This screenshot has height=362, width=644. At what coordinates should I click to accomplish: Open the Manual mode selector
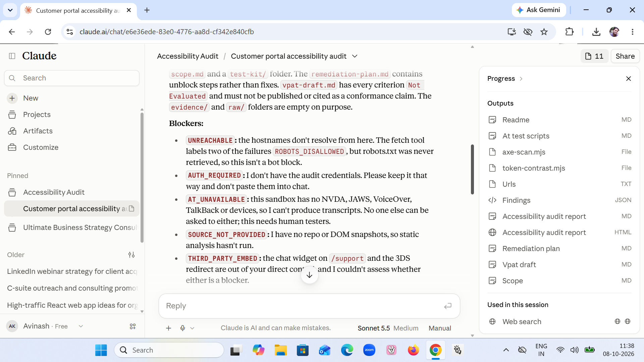440,328
